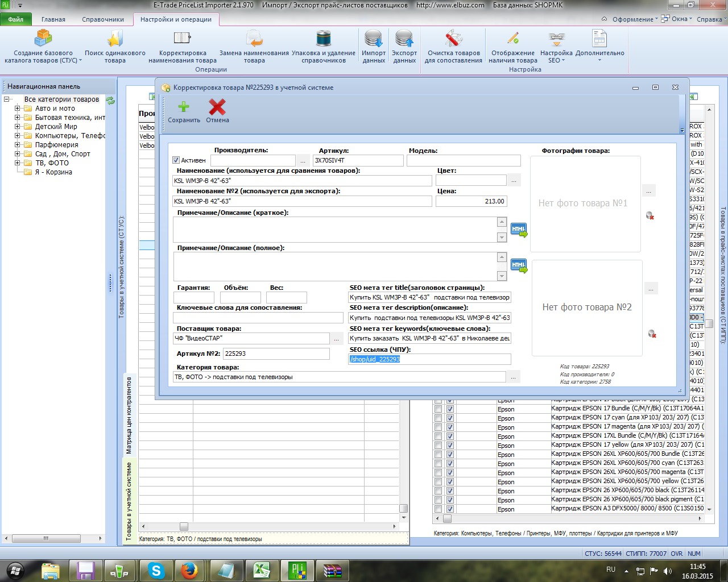Open the Файл menu
This screenshot has height=582, width=728.
(x=16, y=19)
